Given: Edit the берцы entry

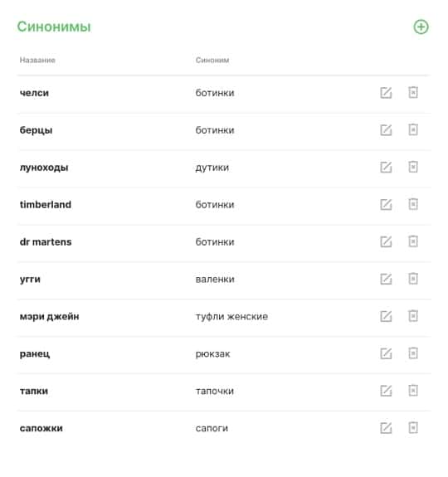Looking at the screenshot, I should pos(386,130).
